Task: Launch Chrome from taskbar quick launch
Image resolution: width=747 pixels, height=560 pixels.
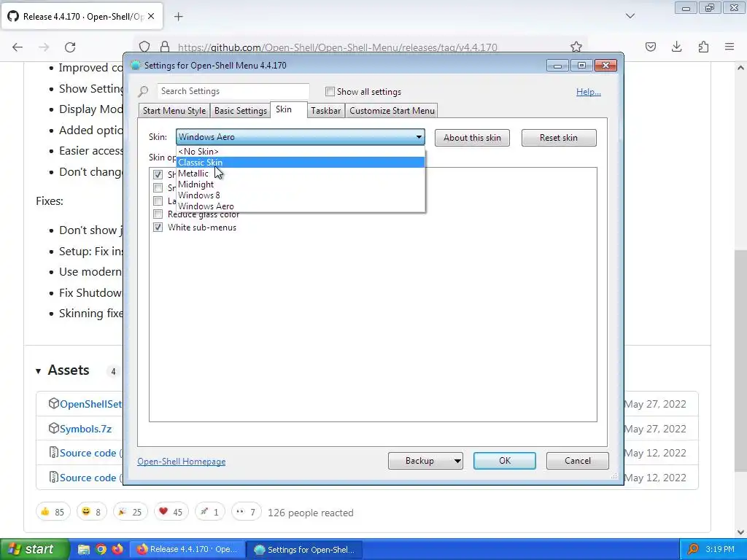Action: 101,550
